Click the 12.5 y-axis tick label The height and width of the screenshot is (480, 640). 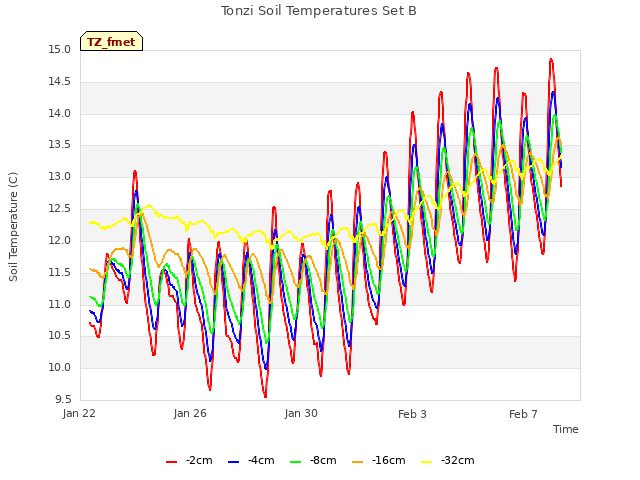point(60,209)
